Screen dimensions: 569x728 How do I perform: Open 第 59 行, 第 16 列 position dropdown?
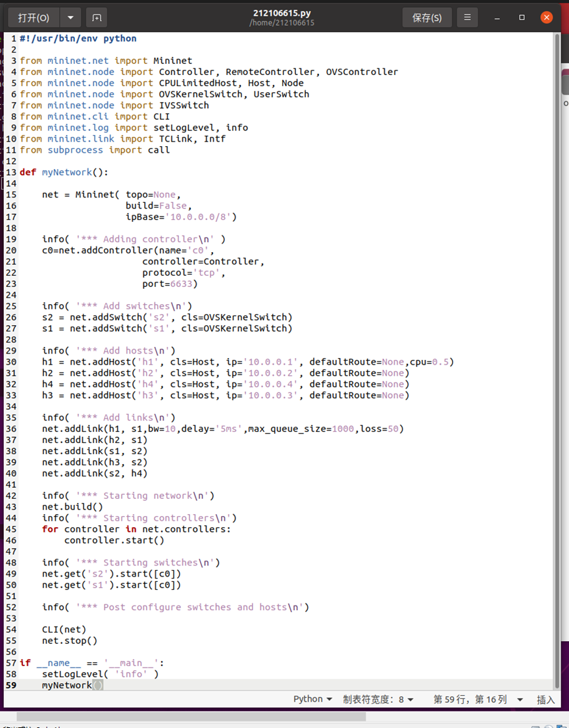(478, 699)
